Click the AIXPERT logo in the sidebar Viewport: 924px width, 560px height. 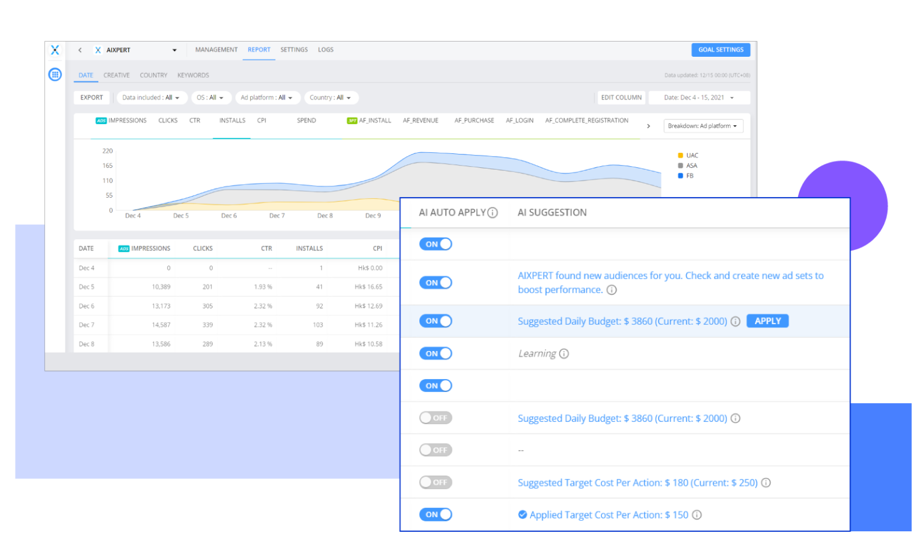pos(55,50)
